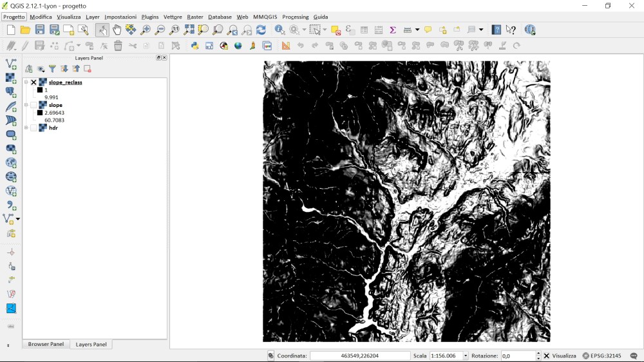Click the Add Vector Layer icon
The width and height of the screenshot is (644, 362).
pyautogui.click(x=11, y=64)
